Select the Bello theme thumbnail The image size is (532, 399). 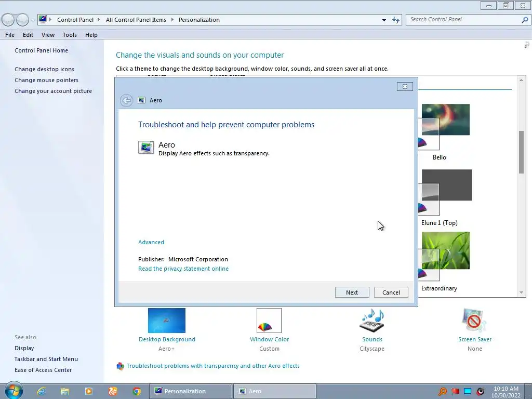[x=445, y=127]
